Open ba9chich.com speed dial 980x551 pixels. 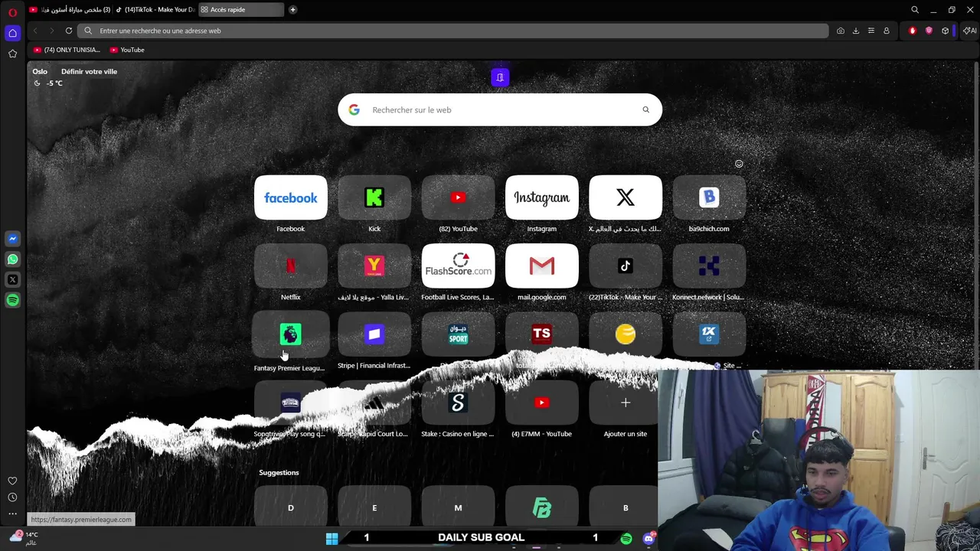pyautogui.click(x=709, y=197)
